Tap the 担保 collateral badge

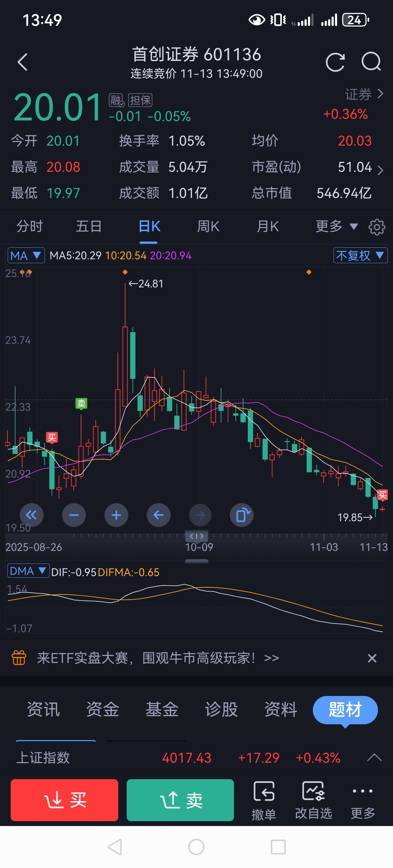140,100
